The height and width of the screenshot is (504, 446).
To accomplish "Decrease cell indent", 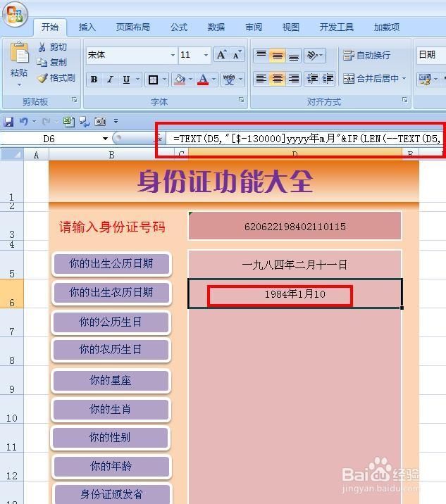I will [x=312, y=79].
